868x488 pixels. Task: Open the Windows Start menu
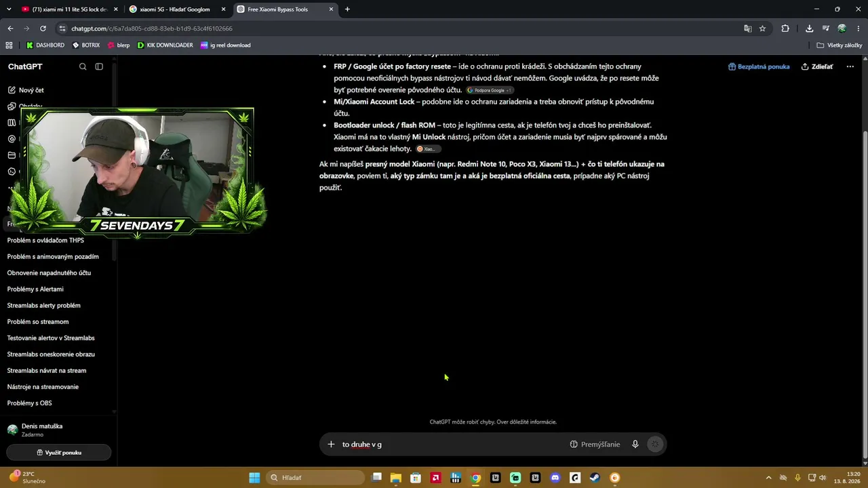coord(254,478)
